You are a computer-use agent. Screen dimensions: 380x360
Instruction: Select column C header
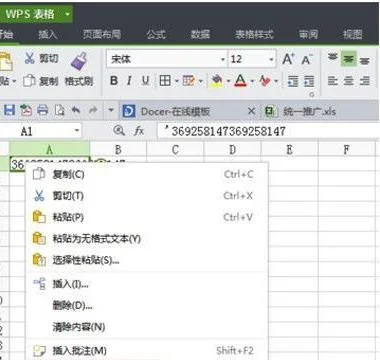point(175,150)
